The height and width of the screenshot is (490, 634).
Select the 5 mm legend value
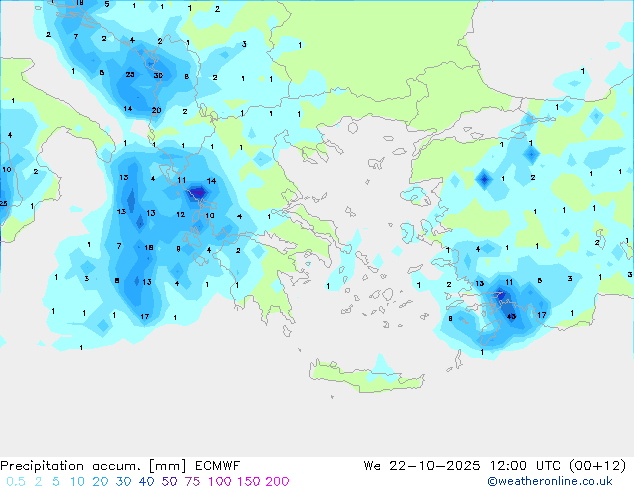(x=56, y=482)
